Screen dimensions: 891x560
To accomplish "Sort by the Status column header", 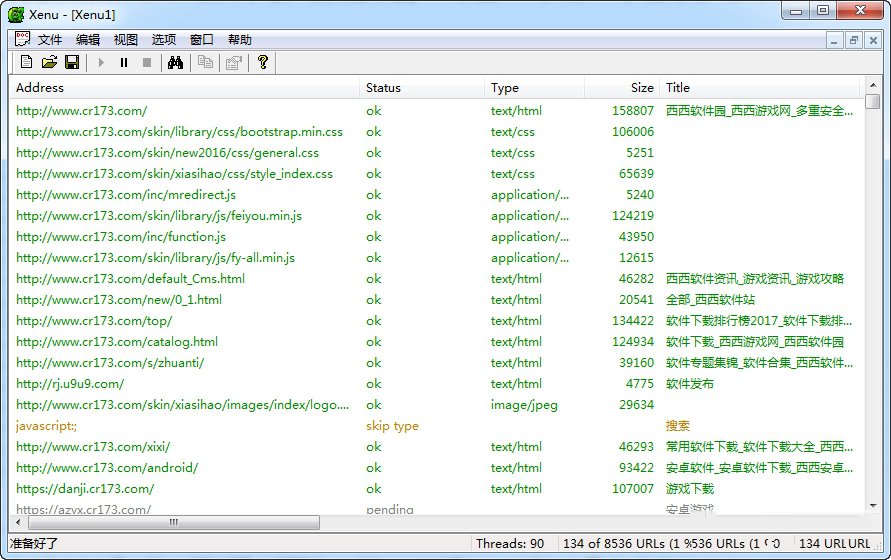I will click(x=422, y=88).
